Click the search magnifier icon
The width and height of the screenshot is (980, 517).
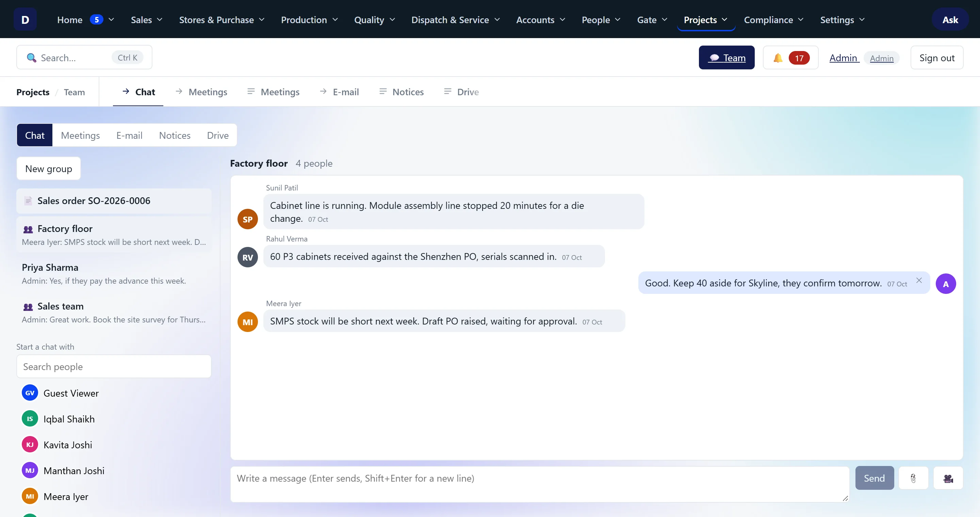(32, 58)
